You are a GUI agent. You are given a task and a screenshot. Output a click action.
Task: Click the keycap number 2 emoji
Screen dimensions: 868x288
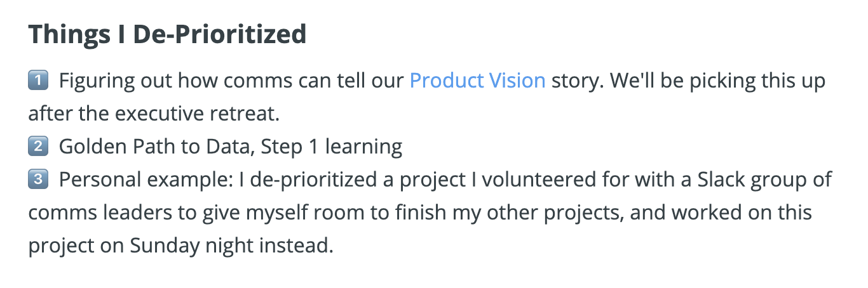(x=39, y=147)
